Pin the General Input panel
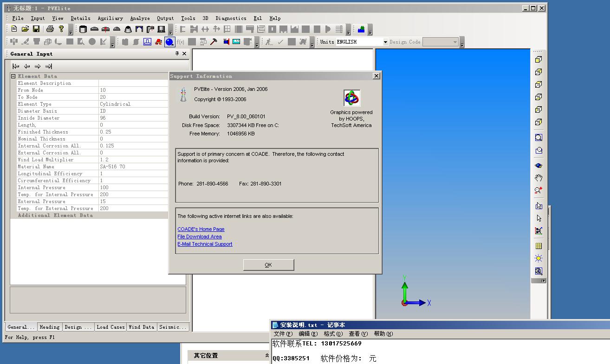Viewport: 610px width, 364px height. (x=177, y=54)
